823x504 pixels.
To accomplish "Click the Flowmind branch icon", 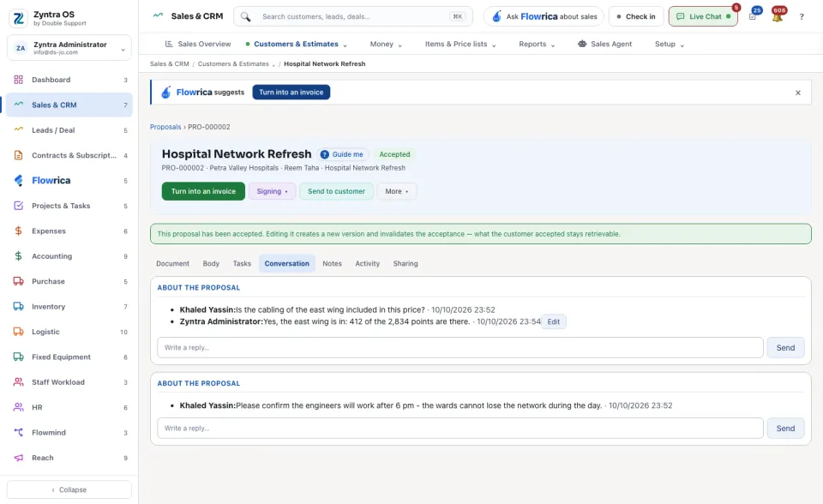I will point(18,433).
